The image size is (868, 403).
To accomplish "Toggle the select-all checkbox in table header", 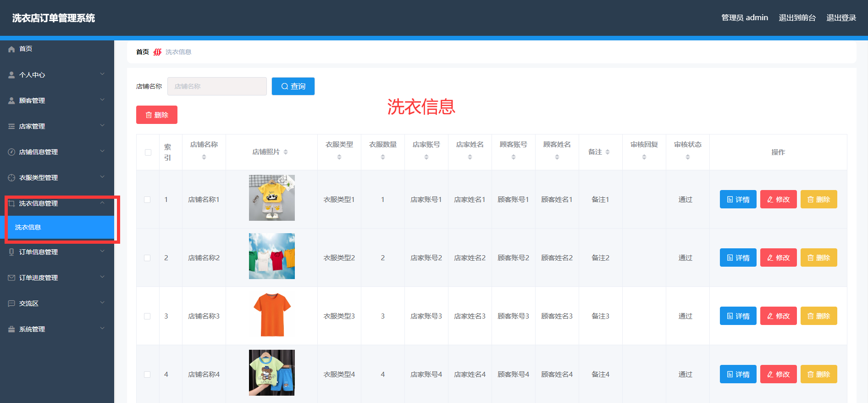I will [148, 152].
